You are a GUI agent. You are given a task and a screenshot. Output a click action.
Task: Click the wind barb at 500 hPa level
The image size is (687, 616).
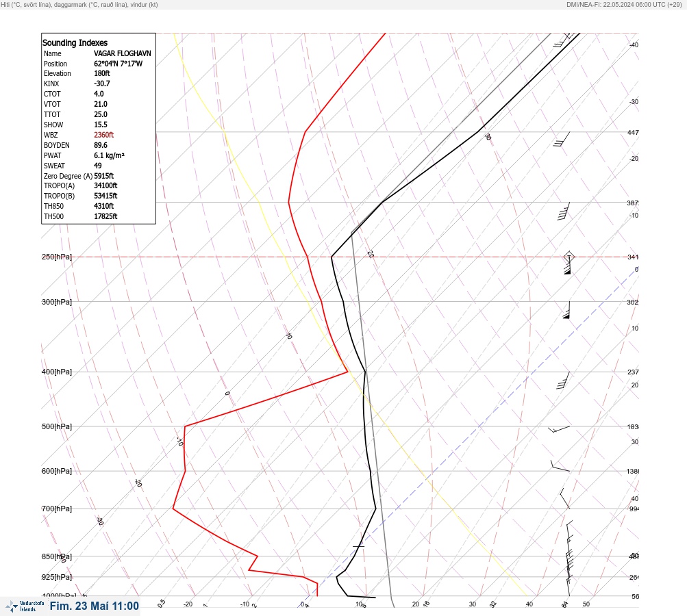[x=559, y=429]
